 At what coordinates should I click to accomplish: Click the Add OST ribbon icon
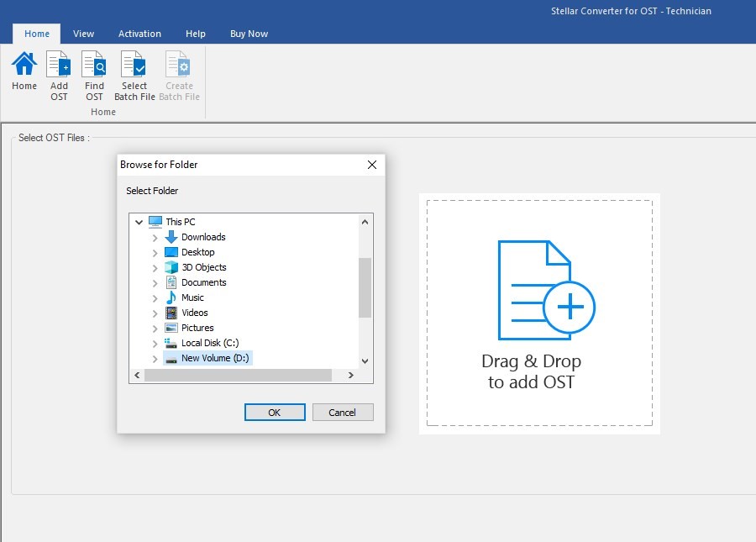(59, 64)
